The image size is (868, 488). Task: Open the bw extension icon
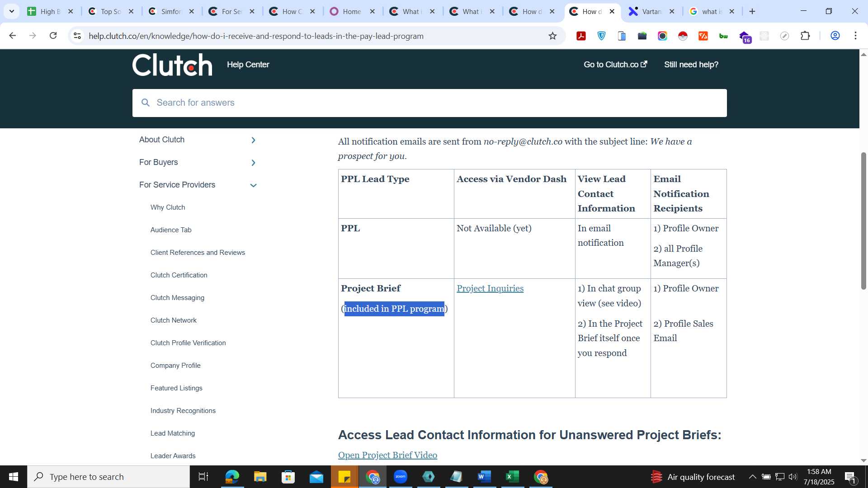click(723, 36)
